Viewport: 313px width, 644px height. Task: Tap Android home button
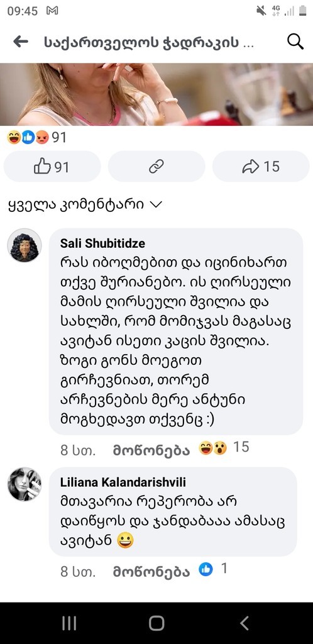click(156, 623)
